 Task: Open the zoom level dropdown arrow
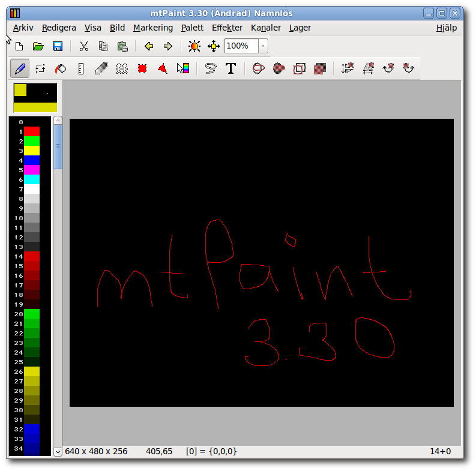coord(263,46)
